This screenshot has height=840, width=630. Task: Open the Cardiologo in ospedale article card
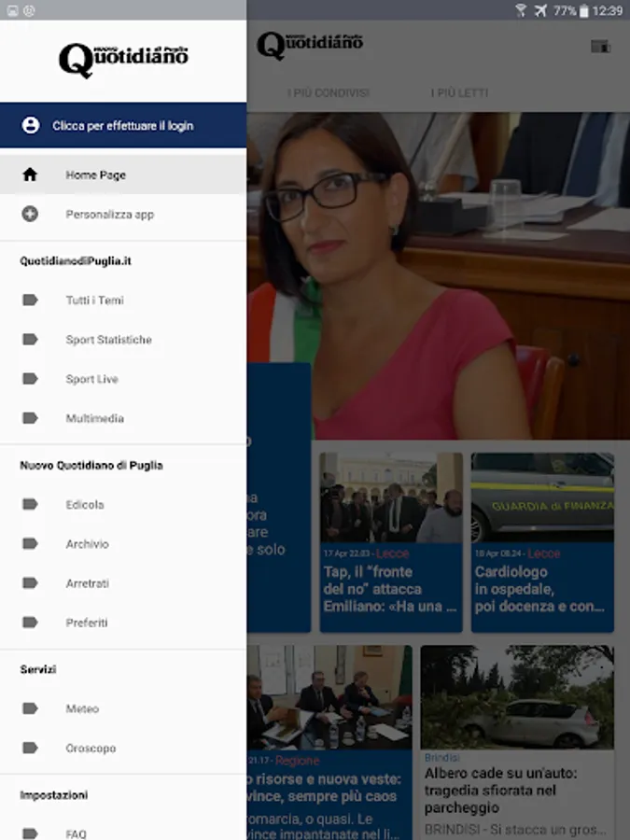542,542
